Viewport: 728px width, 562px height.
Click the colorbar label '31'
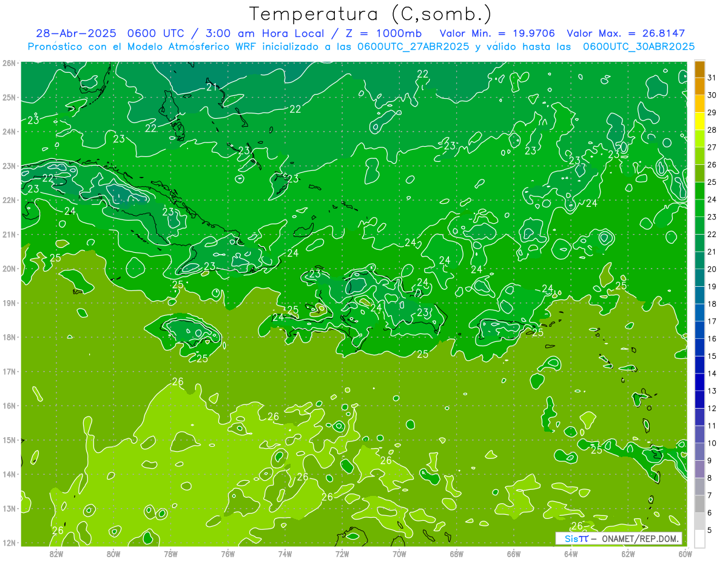click(712, 78)
